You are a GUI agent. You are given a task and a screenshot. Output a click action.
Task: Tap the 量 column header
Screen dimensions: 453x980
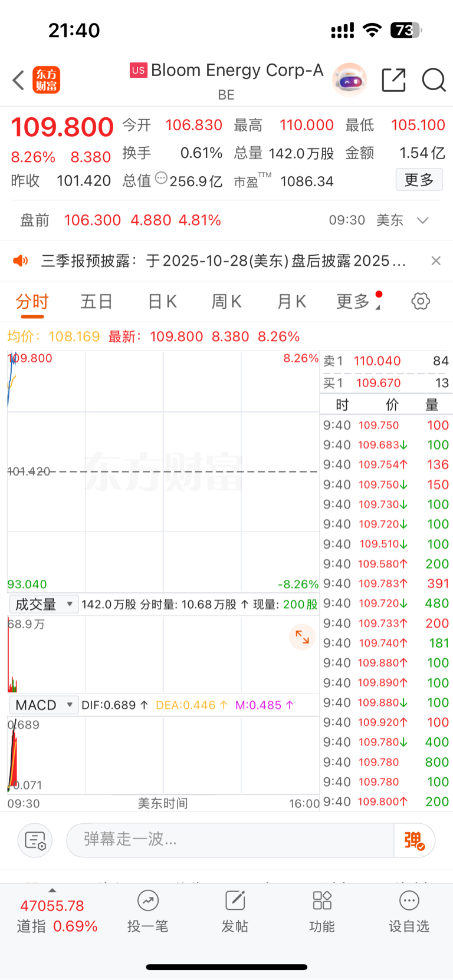(x=432, y=405)
